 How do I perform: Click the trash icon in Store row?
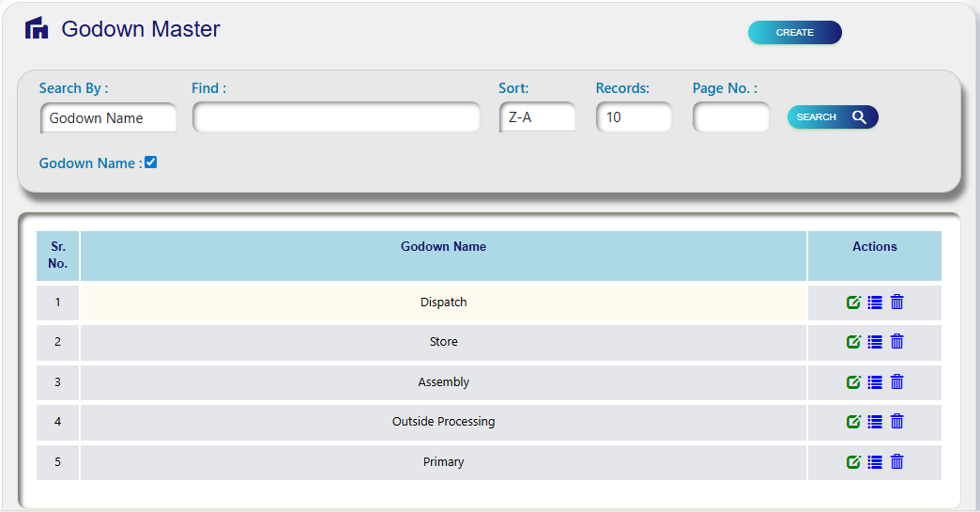coord(896,342)
